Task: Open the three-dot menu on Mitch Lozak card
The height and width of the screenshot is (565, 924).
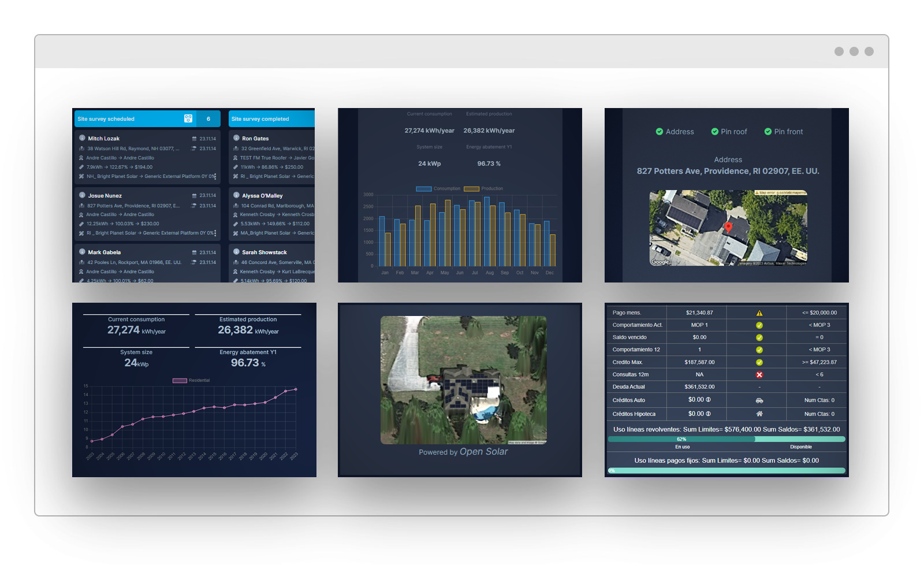Action: [215, 176]
